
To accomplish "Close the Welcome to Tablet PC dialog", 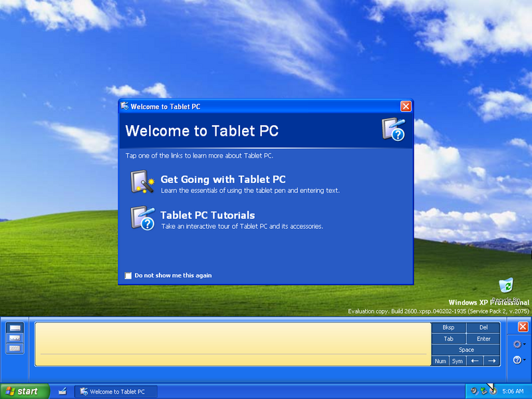I will 406,106.
